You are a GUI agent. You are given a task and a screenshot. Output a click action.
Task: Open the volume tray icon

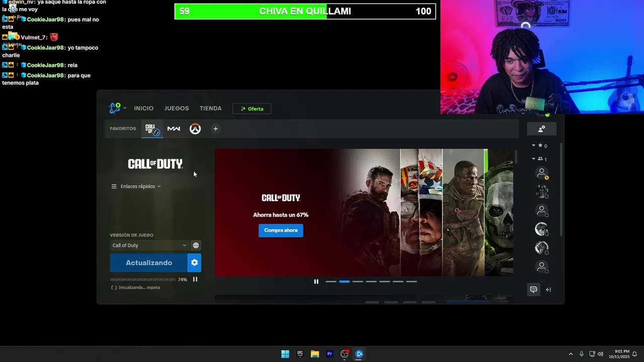click(x=600, y=354)
